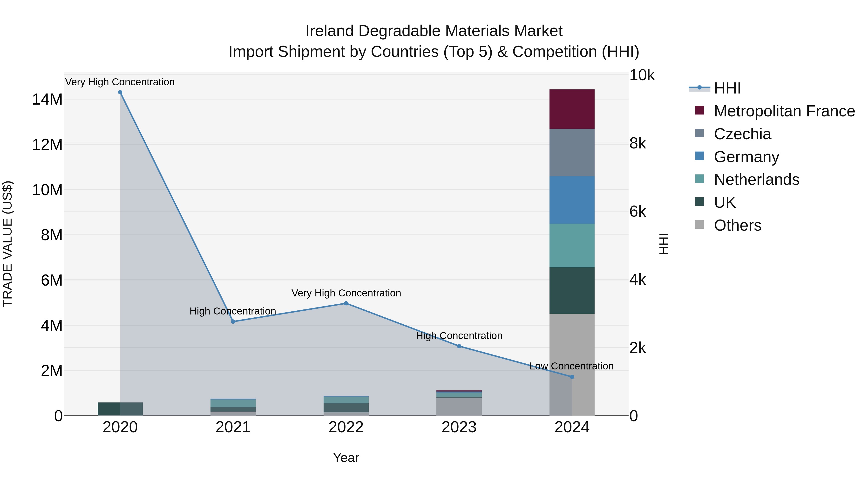Click the 8M left-axis tick label

point(52,235)
